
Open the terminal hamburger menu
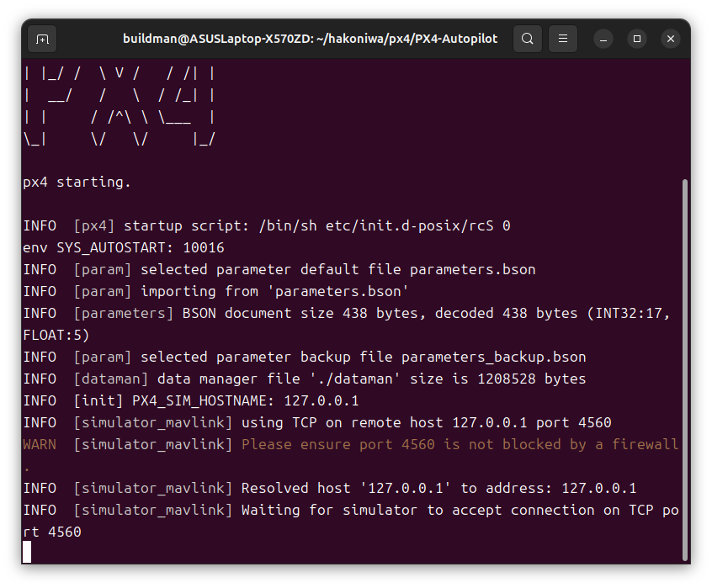point(562,39)
